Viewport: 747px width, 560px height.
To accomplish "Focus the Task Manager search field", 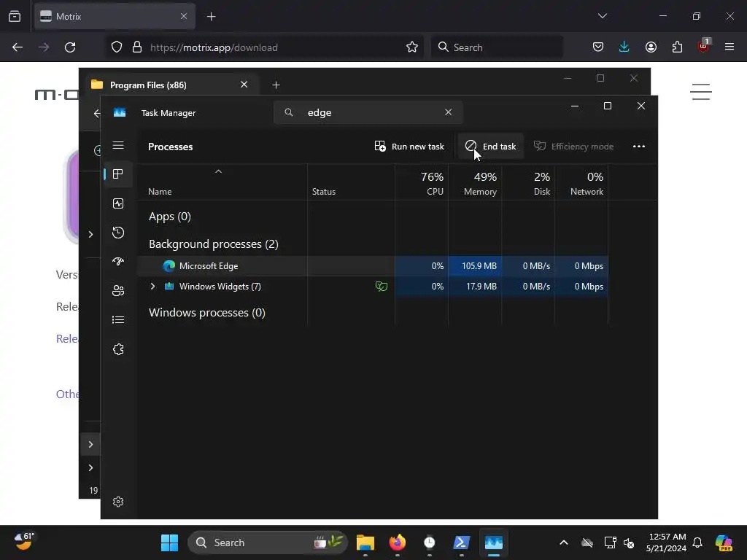I will pyautogui.click(x=368, y=112).
